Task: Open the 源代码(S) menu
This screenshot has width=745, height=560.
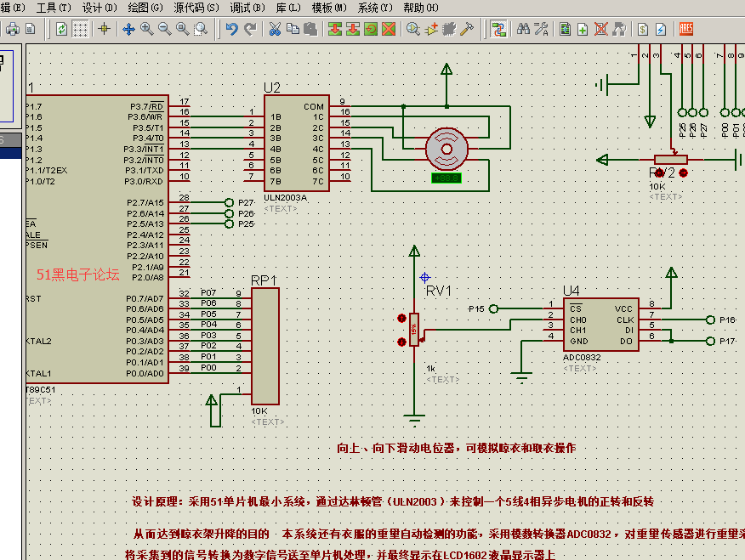Action: pos(196,8)
